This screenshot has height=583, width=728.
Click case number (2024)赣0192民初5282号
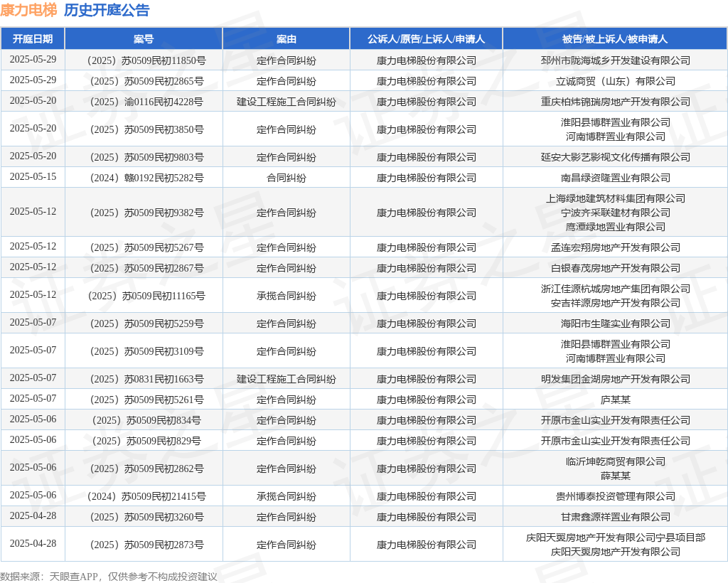146,178
